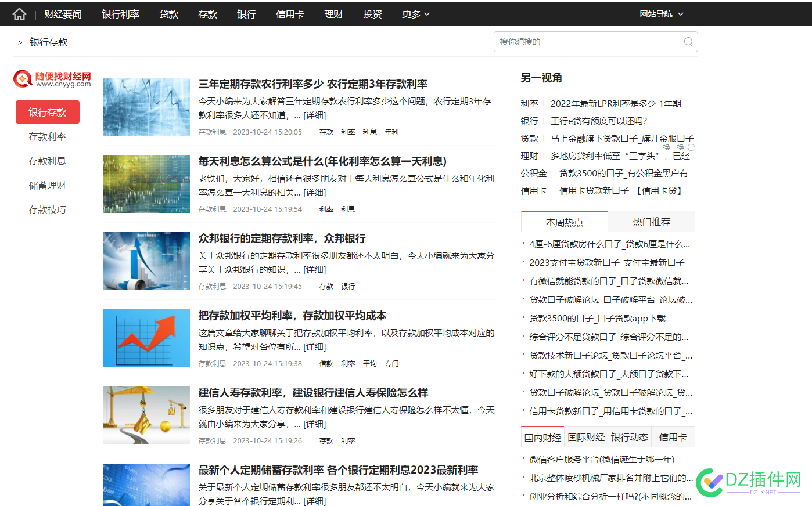812x506 pixels.
Task: Select the red 银行存款 sidebar button
Action: pyautogui.click(x=48, y=112)
